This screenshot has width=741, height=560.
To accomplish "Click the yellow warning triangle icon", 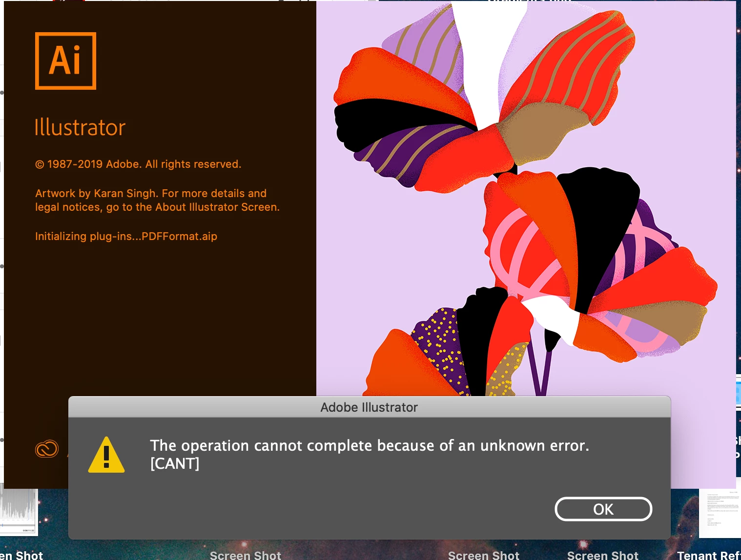I will [106, 455].
